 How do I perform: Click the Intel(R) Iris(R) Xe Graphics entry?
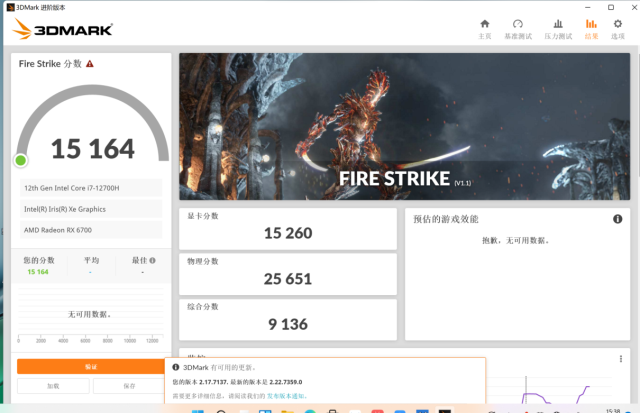click(91, 209)
